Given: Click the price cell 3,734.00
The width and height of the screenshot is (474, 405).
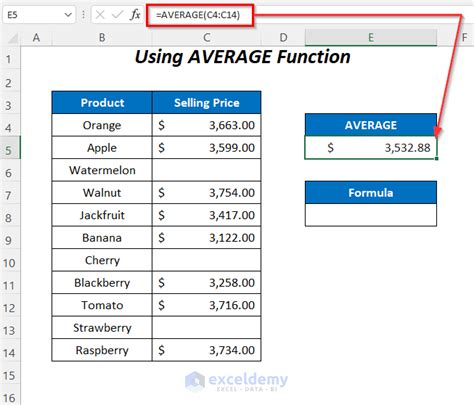Looking at the screenshot, I should [207, 350].
